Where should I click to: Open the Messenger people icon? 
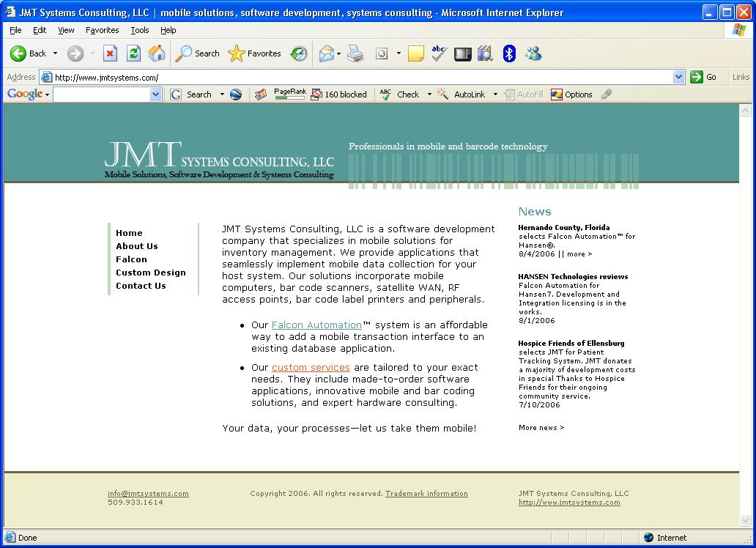533,53
